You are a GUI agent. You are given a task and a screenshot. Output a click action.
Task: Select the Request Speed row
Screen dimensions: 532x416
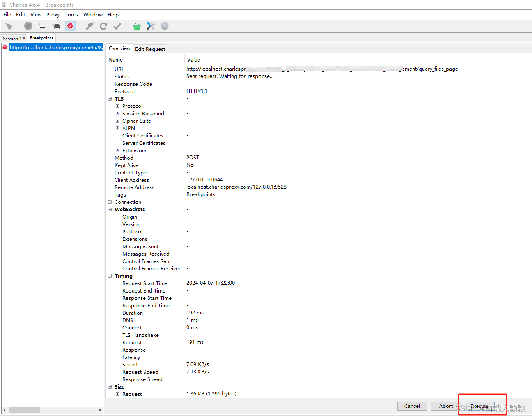point(319,372)
